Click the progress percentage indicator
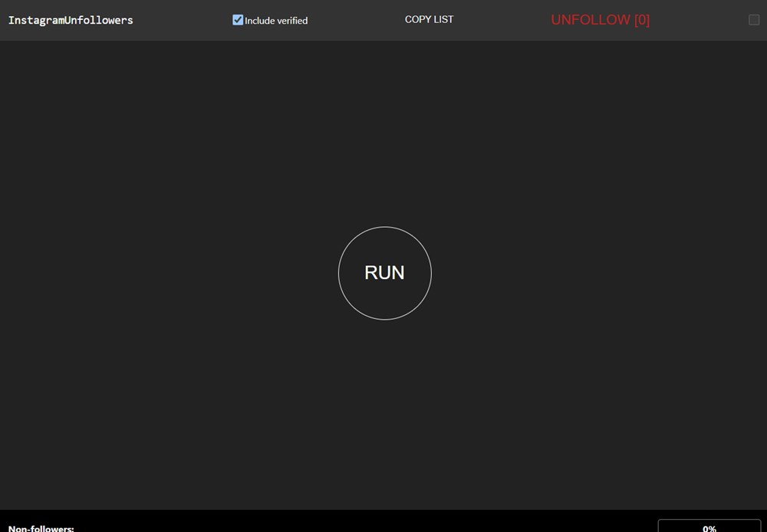This screenshot has height=532, width=767. [709, 527]
